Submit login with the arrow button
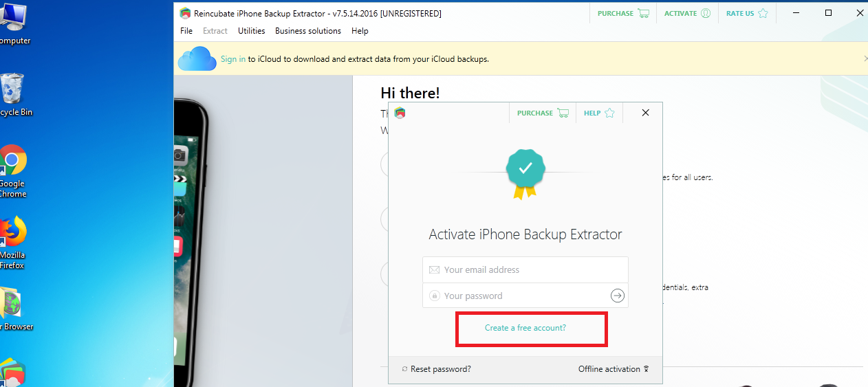This screenshot has width=868, height=387. pos(618,296)
